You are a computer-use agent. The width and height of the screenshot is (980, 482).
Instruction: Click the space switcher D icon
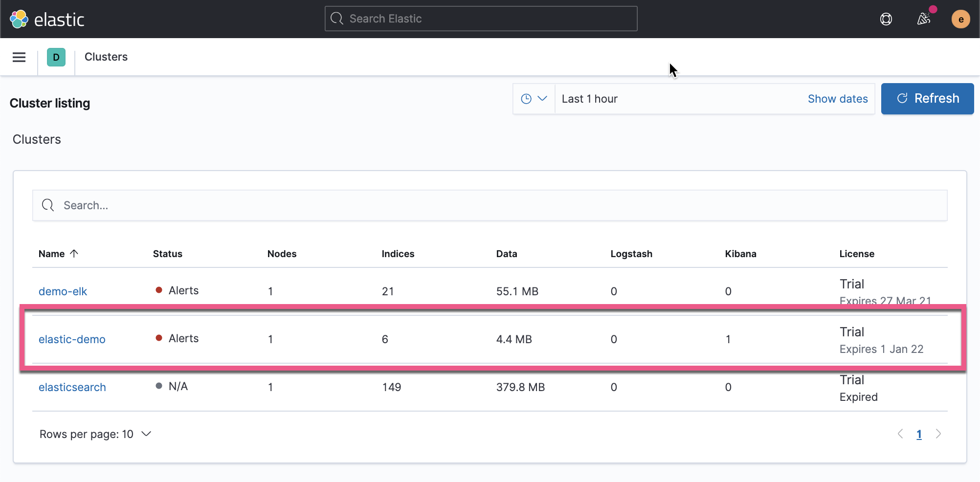[56, 57]
